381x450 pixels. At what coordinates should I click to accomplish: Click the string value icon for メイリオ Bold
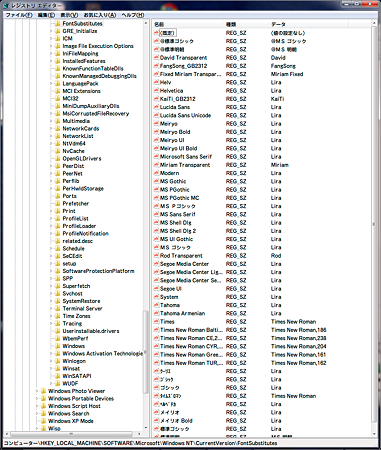[x=156, y=421]
